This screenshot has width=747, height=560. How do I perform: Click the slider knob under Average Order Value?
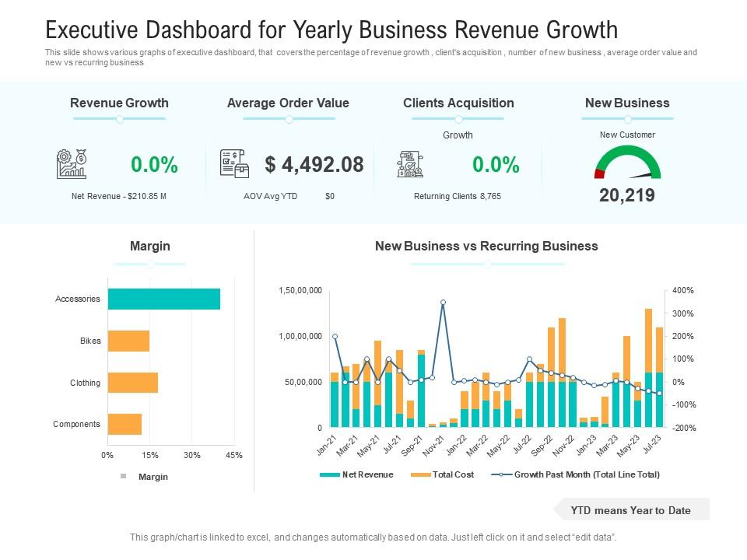coord(289,119)
